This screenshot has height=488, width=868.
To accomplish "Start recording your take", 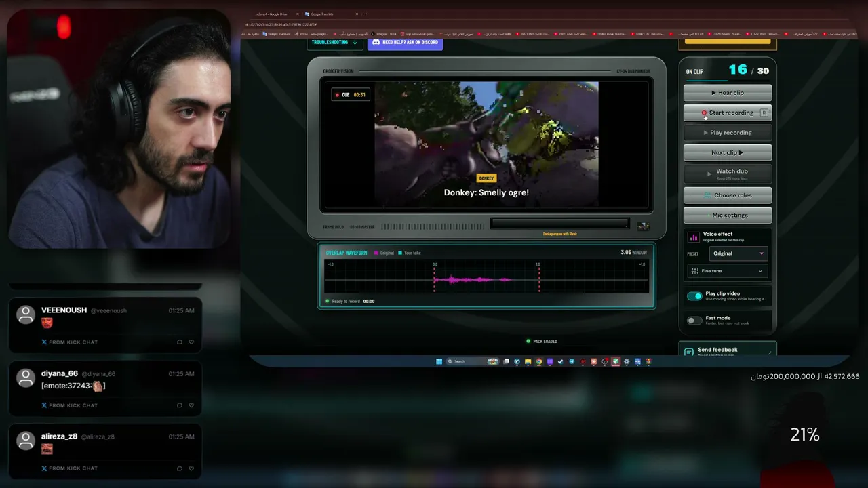I will [728, 113].
